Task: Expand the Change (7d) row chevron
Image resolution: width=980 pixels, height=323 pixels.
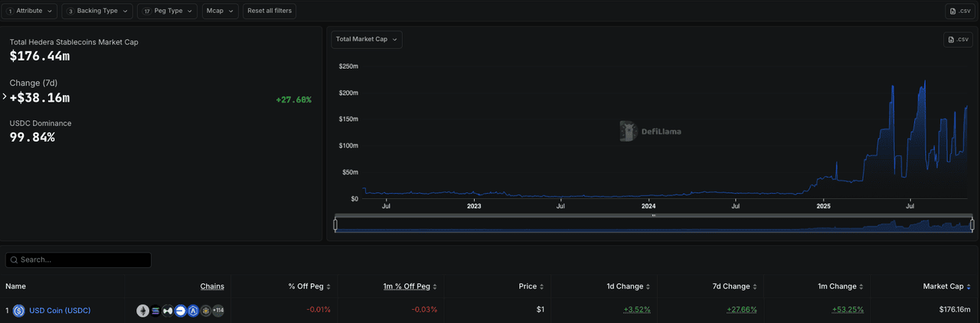Action: (5, 97)
